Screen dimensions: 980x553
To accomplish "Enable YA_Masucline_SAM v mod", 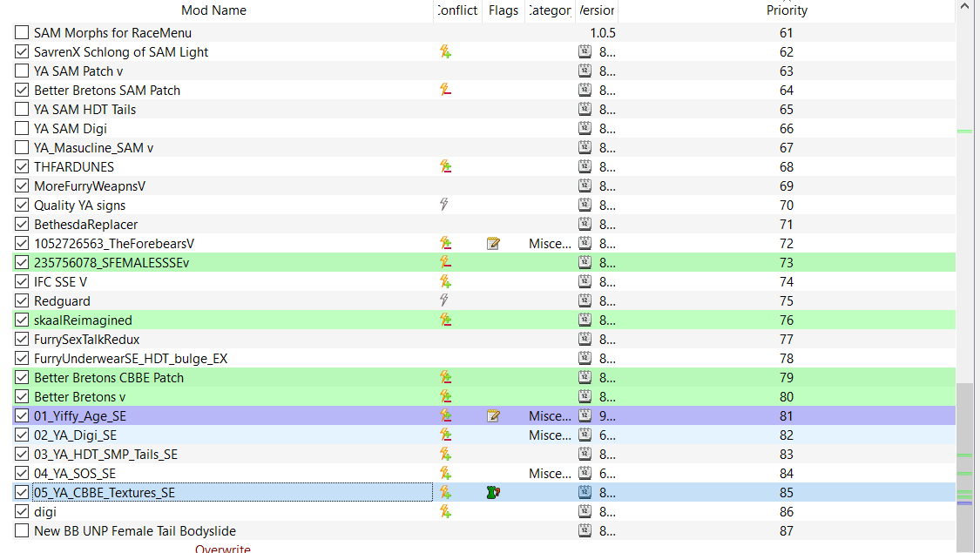I will 22,147.
